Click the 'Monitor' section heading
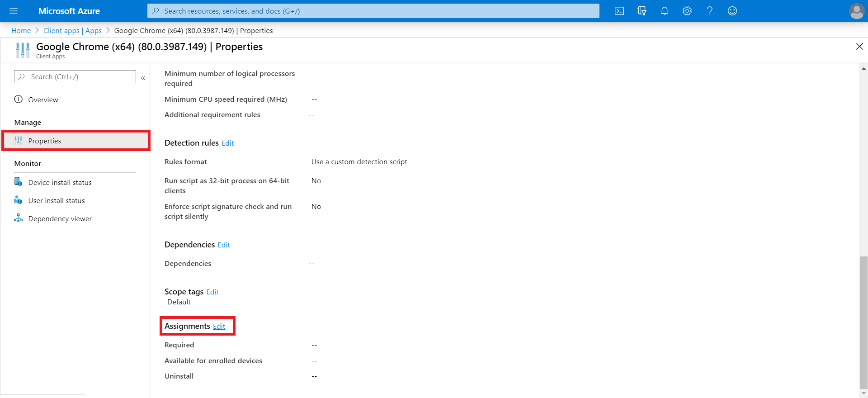 click(28, 163)
